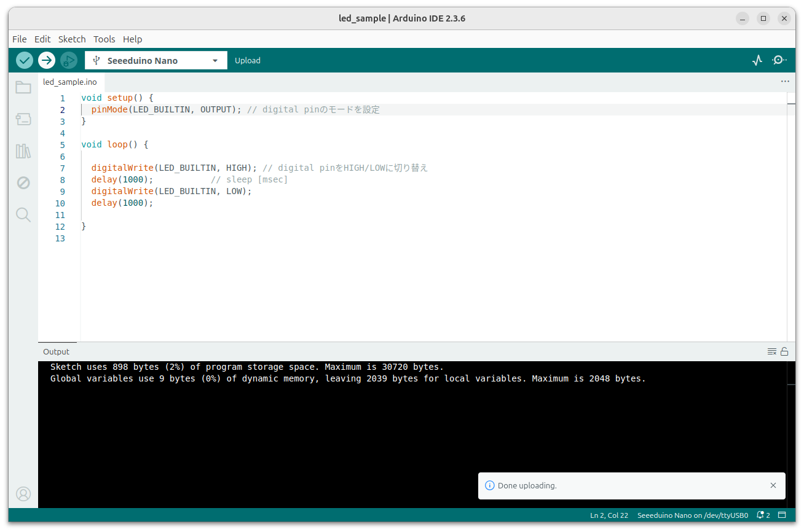Open the Serial Plotter
804x532 pixels.
[x=757, y=60]
